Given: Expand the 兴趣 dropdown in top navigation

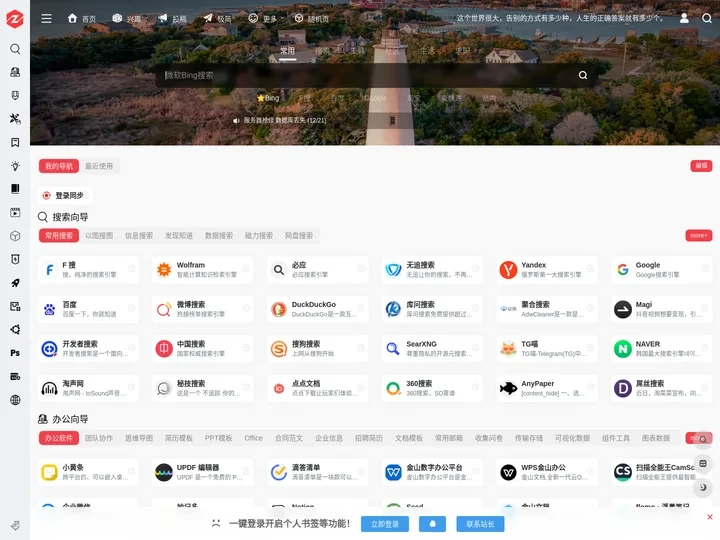Looking at the screenshot, I should [x=130, y=18].
